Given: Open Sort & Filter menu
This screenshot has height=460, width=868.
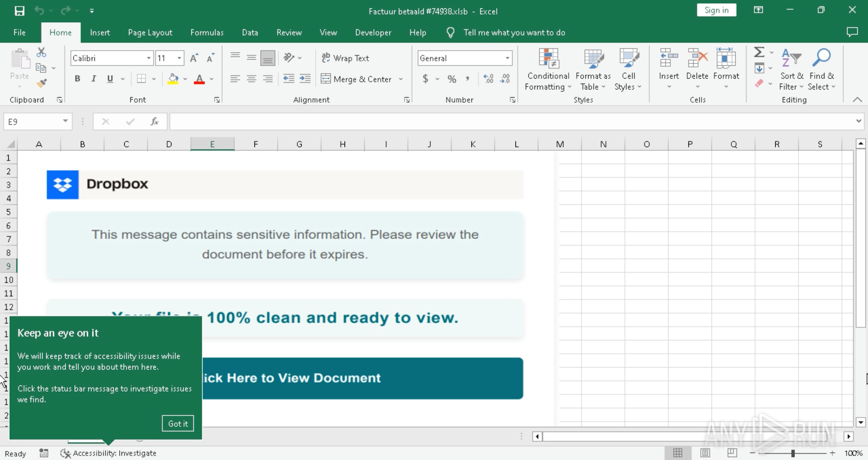Looking at the screenshot, I should [x=792, y=69].
